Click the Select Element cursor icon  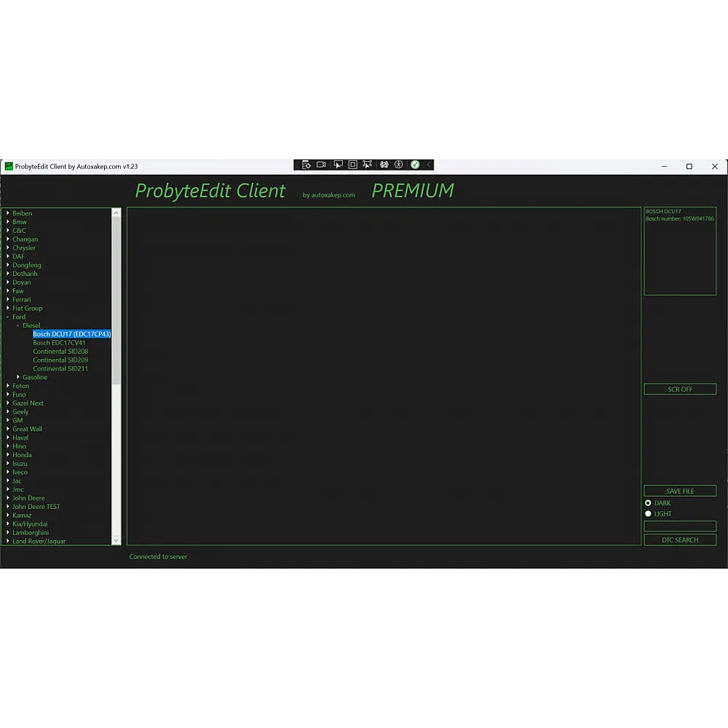(338, 165)
